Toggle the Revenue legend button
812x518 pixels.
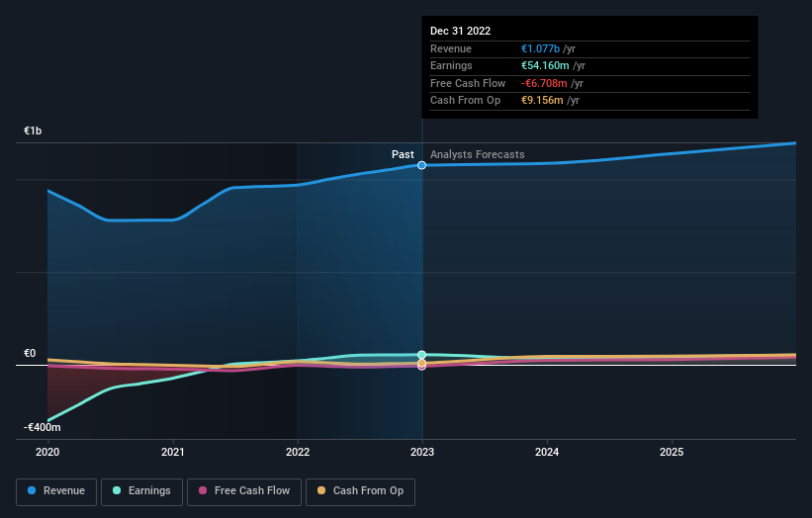pyautogui.click(x=56, y=491)
